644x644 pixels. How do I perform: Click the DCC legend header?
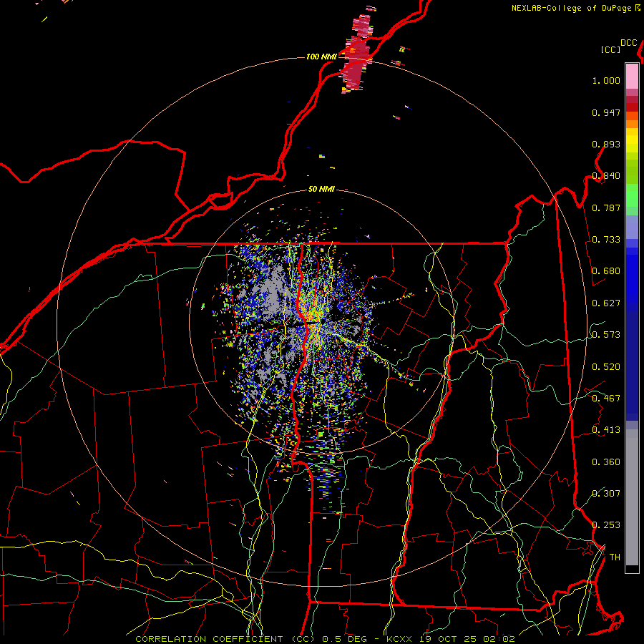pyautogui.click(x=628, y=42)
